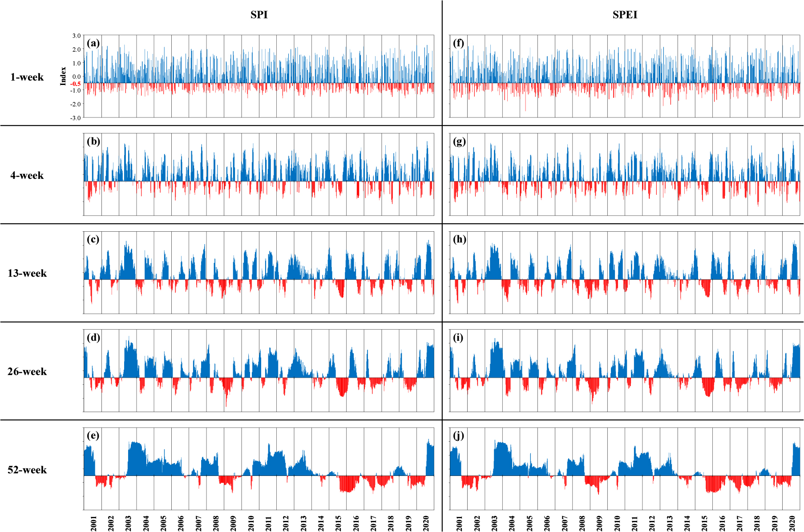Click the vertical 'Index' axis title
The height and width of the screenshot is (532, 804).
click(x=63, y=76)
